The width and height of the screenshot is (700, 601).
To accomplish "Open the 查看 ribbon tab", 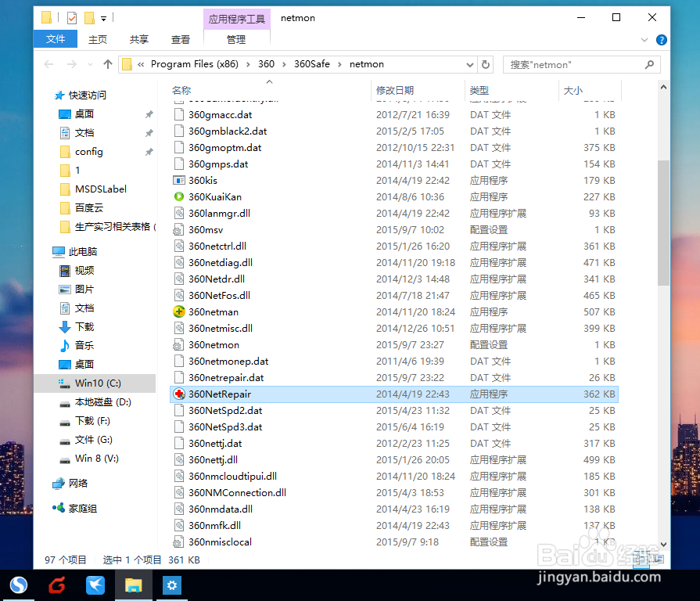I will tap(181, 40).
